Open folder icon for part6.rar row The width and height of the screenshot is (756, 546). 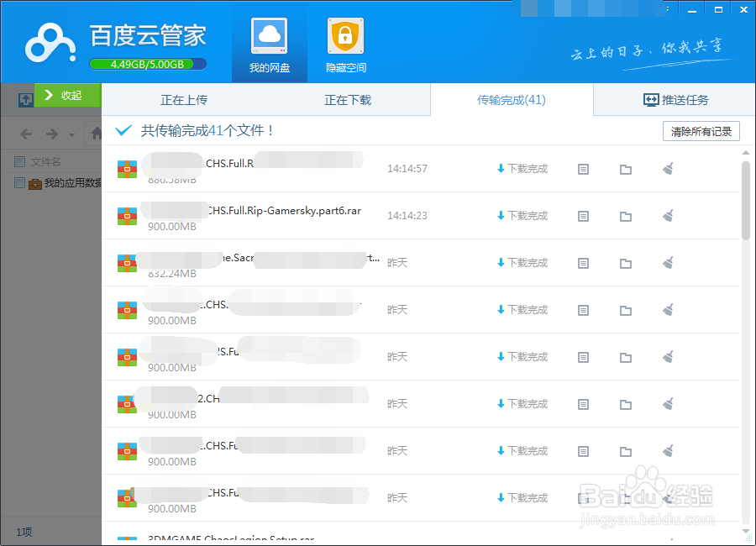click(626, 216)
